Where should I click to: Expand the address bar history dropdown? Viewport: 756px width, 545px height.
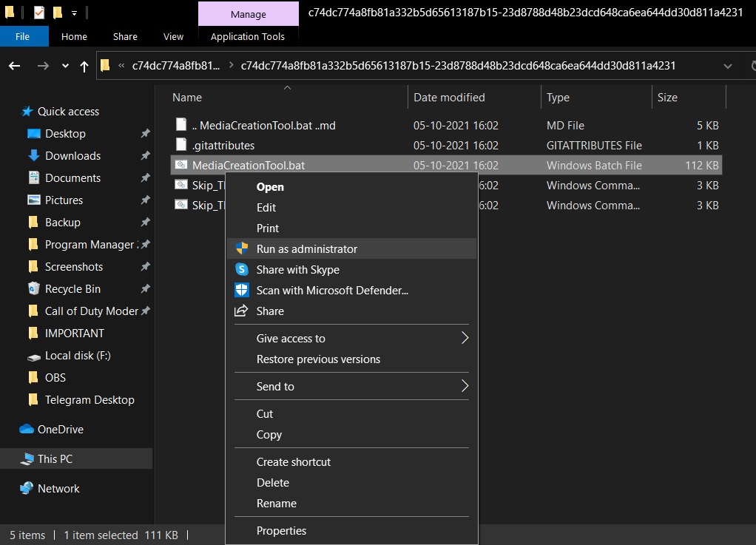728,66
